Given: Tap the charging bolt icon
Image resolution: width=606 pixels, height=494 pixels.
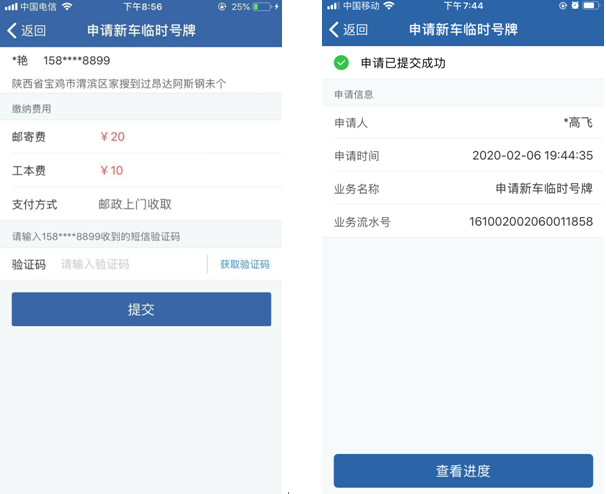Looking at the screenshot, I should (276, 7).
